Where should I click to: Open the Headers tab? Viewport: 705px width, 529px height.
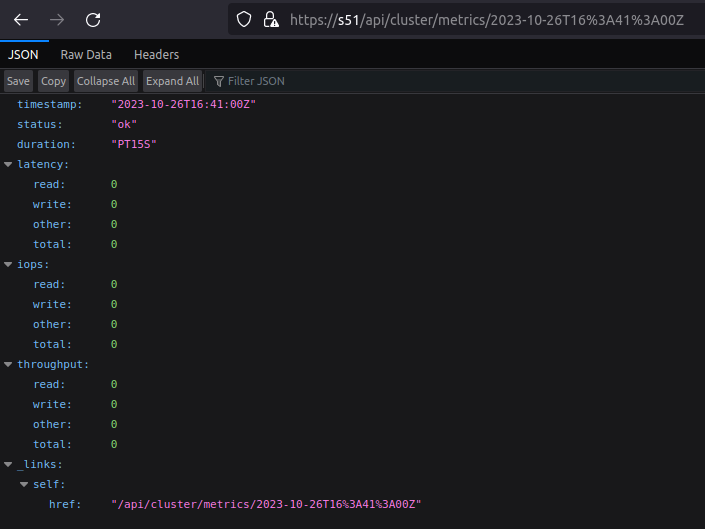[x=156, y=55]
